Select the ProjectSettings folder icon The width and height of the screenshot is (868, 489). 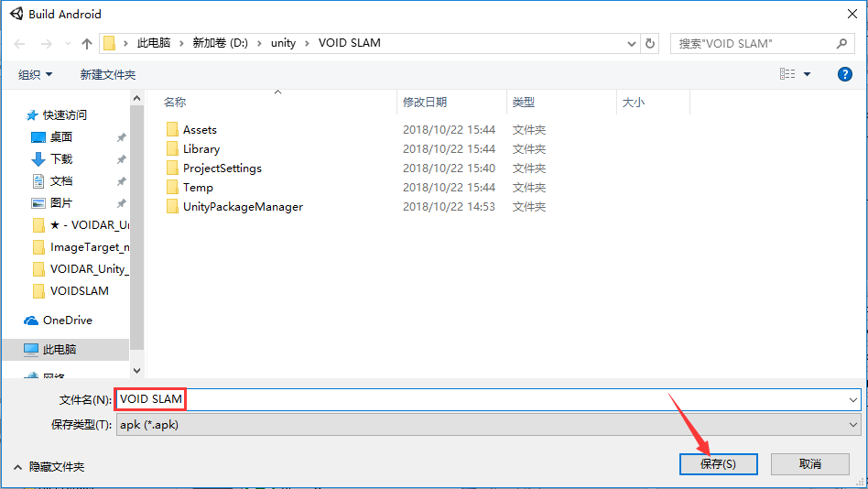[x=172, y=168]
